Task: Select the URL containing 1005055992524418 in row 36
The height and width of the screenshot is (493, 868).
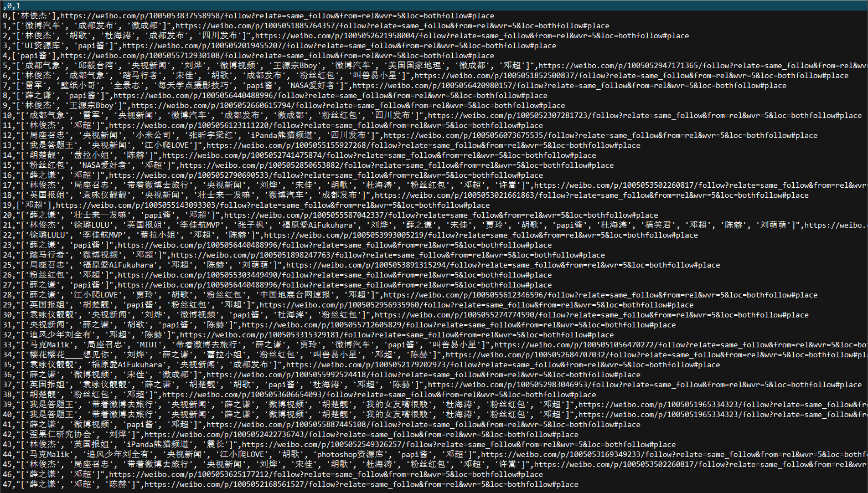Action: (423, 374)
